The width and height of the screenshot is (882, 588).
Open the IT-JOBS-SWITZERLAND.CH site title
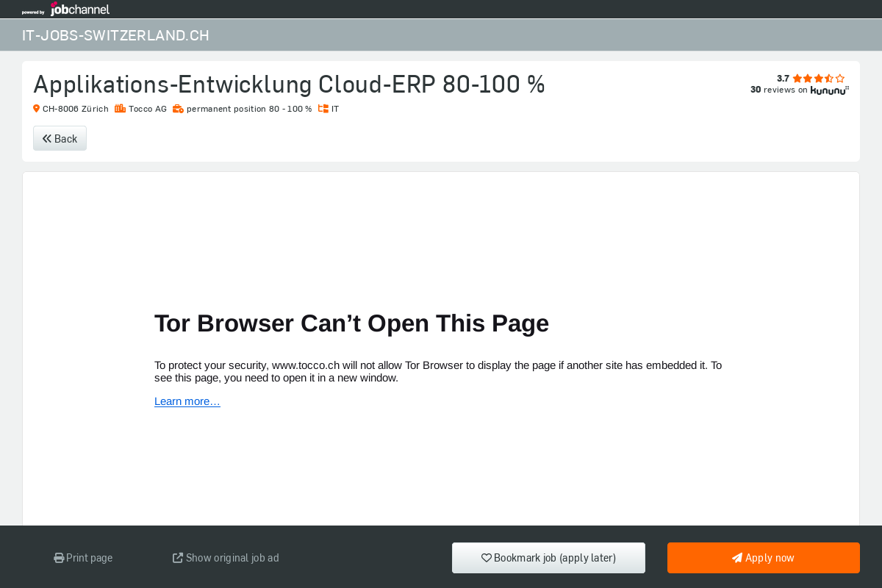point(115,35)
